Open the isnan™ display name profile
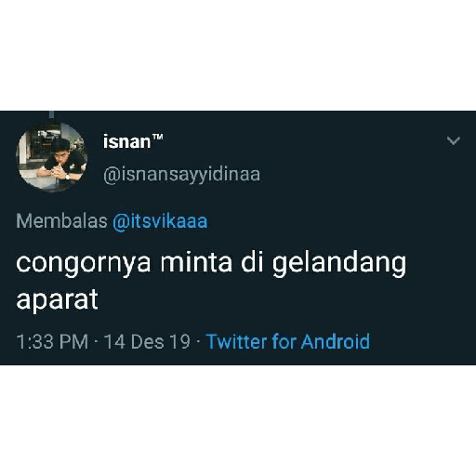This screenshot has width=476, height=476. pyautogui.click(x=133, y=141)
